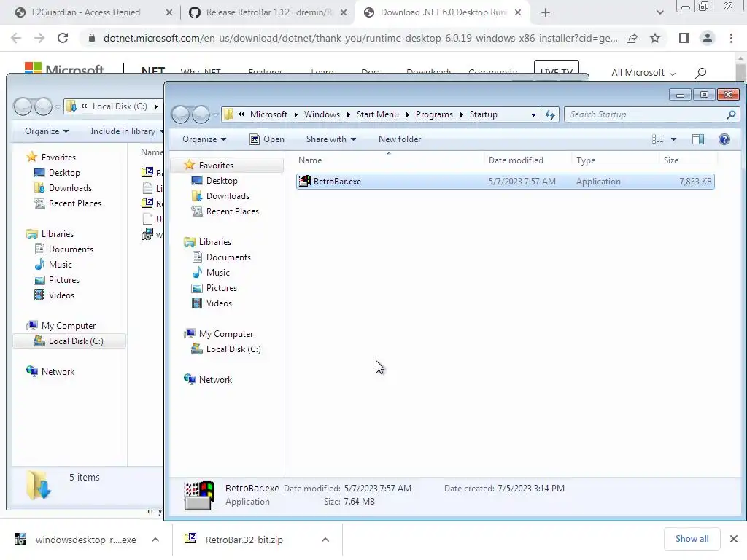The width and height of the screenshot is (747, 560).
Task: Change view with the views icon
Action: [657, 139]
